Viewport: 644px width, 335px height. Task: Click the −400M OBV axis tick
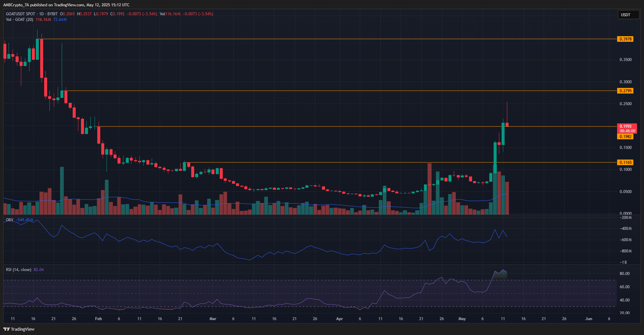625,229
